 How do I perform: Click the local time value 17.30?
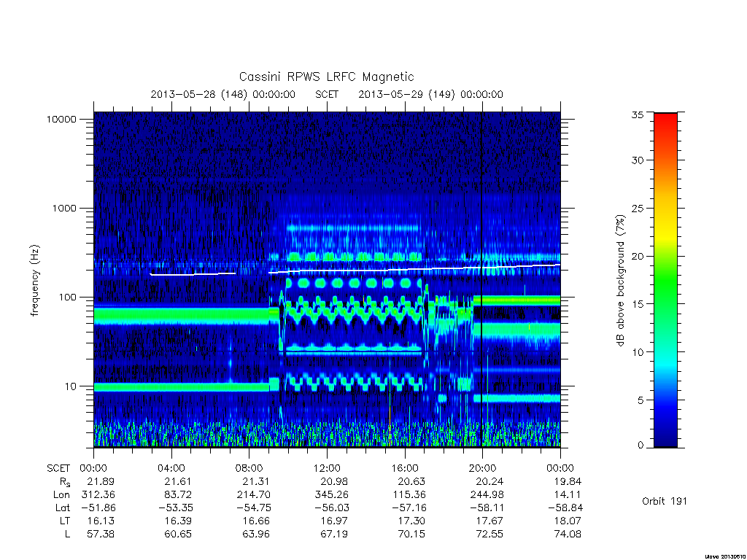tap(411, 521)
